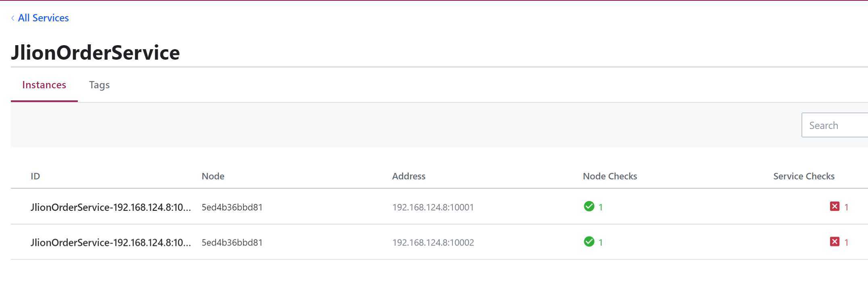868x285 pixels.
Task: Click the Node Checks column header
Action: tap(610, 176)
